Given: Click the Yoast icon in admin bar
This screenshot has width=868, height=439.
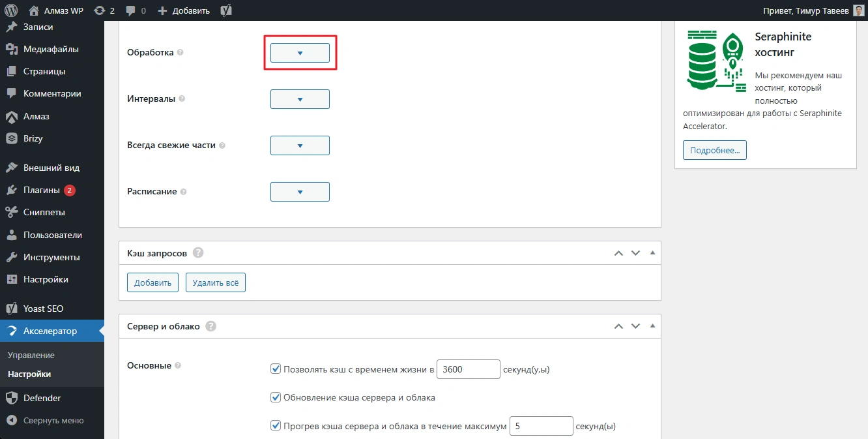Looking at the screenshot, I should click(227, 10).
